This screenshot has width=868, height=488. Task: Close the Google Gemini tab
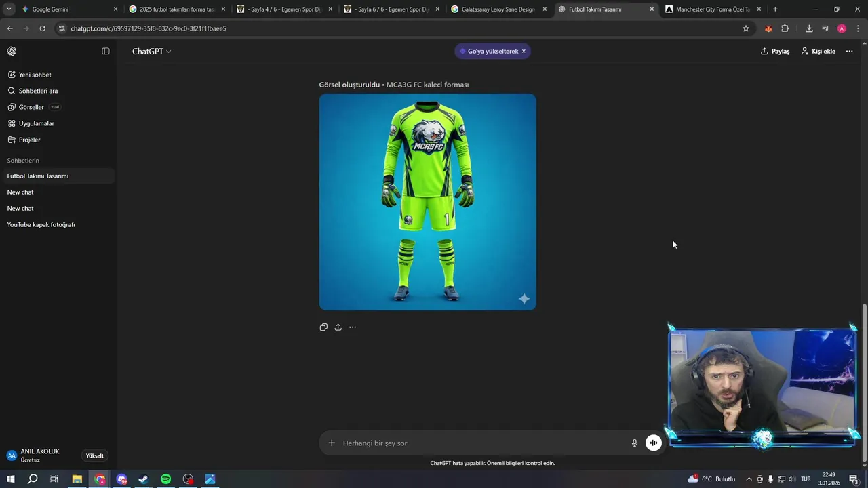coord(115,9)
